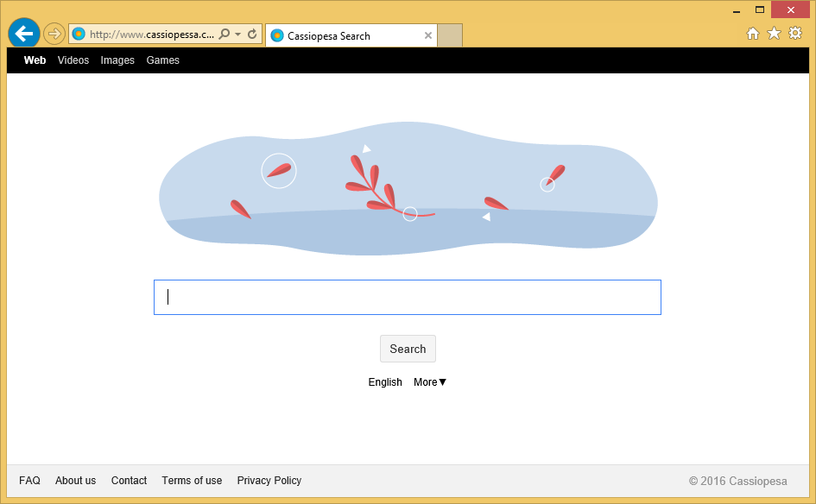Select the Games search category

pyautogui.click(x=163, y=60)
